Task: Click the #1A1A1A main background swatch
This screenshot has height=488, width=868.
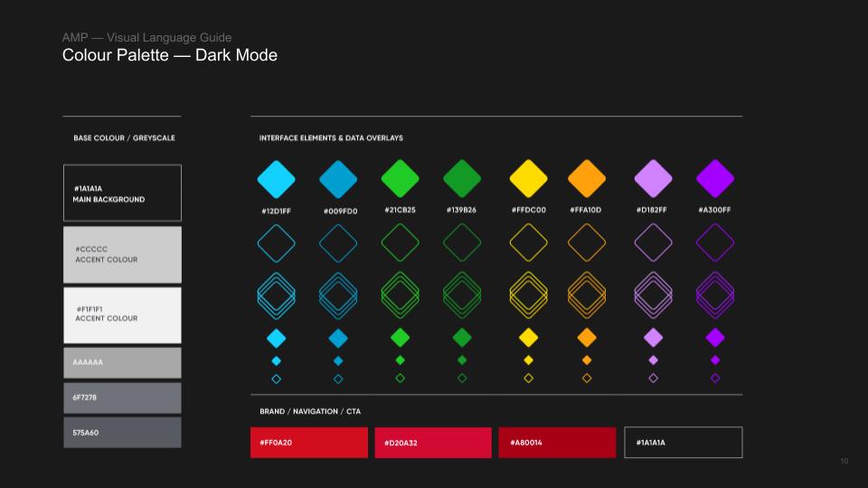Action: (122, 193)
